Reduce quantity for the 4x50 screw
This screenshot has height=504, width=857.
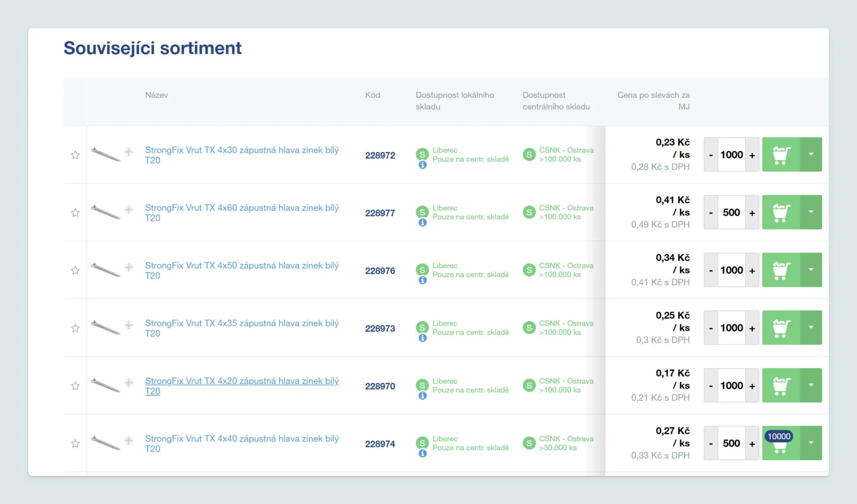(711, 271)
